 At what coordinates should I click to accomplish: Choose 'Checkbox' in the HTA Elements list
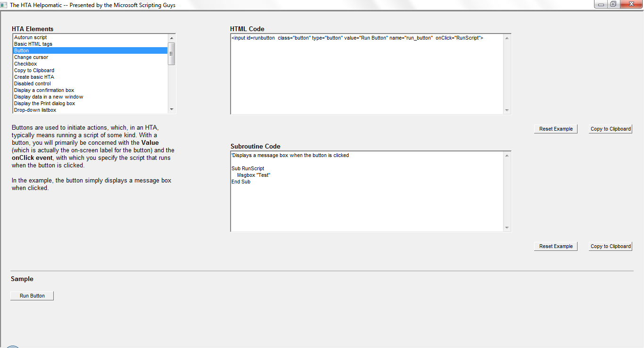(91, 64)
